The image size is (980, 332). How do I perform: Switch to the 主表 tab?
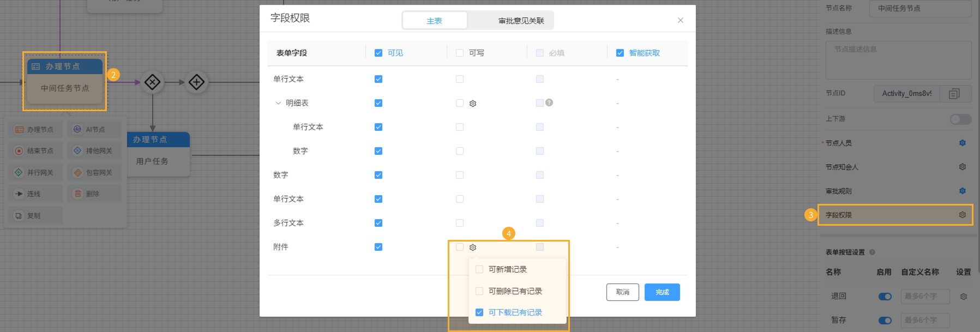click(x=435, y=21)
